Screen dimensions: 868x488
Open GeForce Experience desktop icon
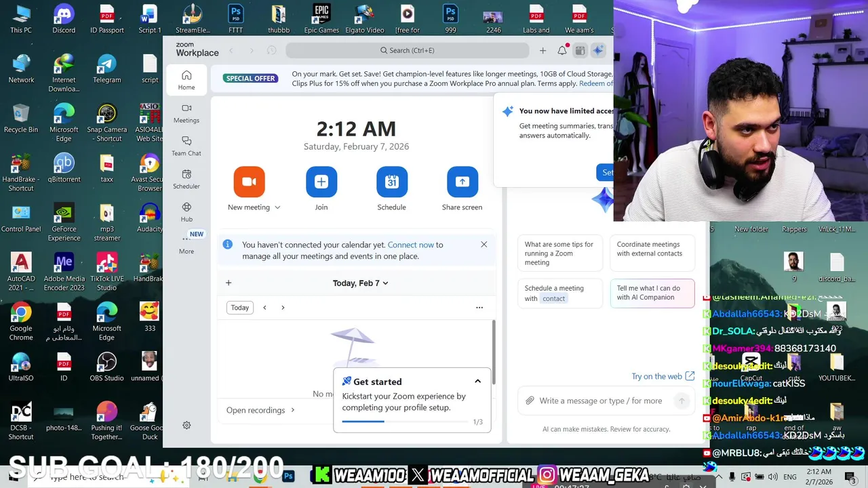coord(64,222)
